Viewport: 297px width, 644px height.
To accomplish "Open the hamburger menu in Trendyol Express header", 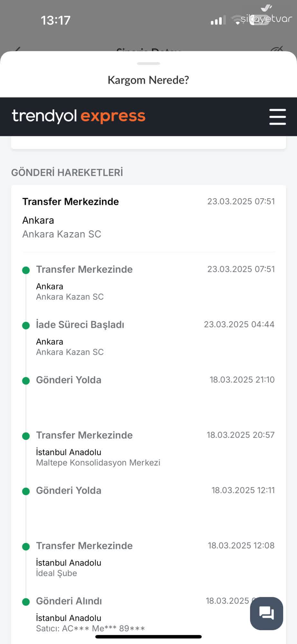I will click(x=277, y=117).
